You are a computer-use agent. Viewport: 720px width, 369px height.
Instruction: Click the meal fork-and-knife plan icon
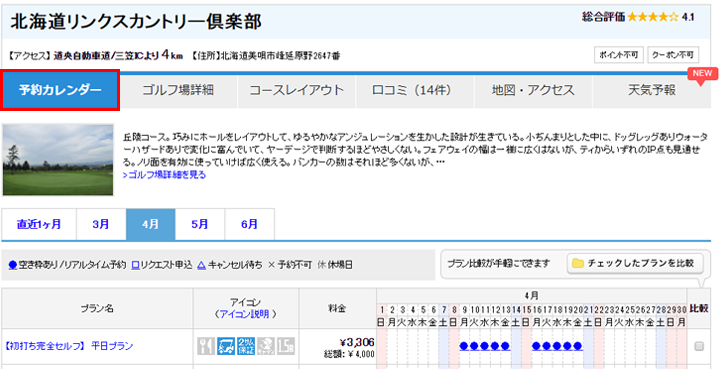(x=206, y=346)
